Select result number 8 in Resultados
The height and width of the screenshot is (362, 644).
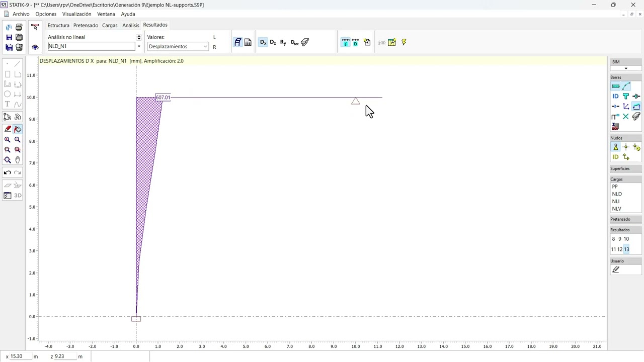tap(613, 239)
